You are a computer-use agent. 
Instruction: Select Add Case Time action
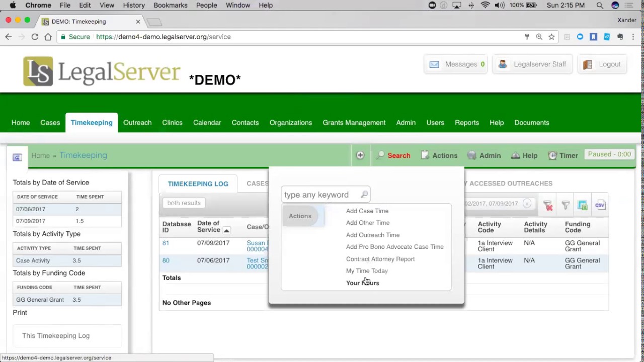point(367,211)
